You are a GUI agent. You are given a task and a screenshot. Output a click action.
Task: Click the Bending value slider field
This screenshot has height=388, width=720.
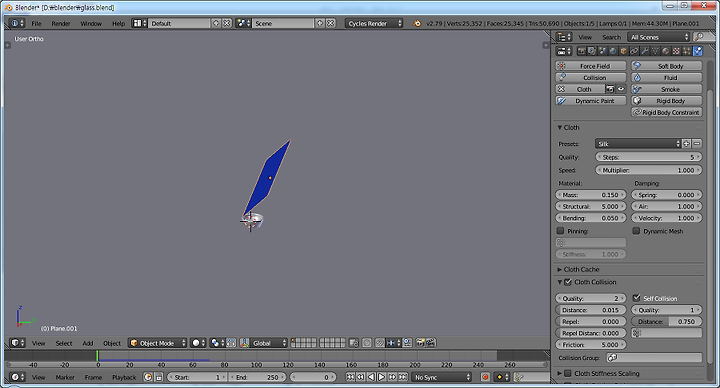click(591, 218)
